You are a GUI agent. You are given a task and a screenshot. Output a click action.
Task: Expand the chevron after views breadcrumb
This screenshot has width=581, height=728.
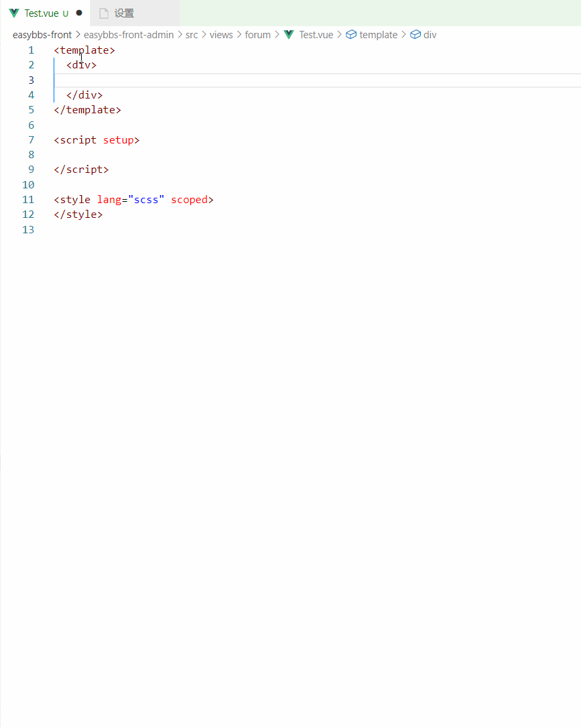click(x=239, y=35)
